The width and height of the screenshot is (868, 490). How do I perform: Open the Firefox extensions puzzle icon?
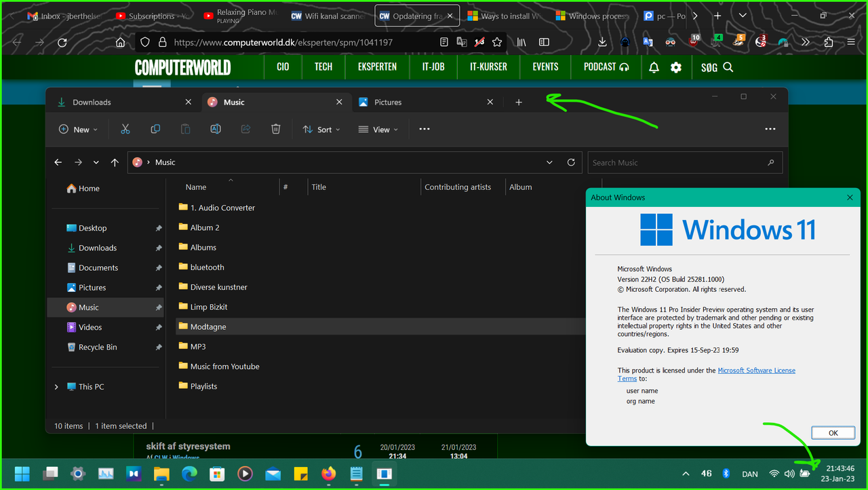829,42
